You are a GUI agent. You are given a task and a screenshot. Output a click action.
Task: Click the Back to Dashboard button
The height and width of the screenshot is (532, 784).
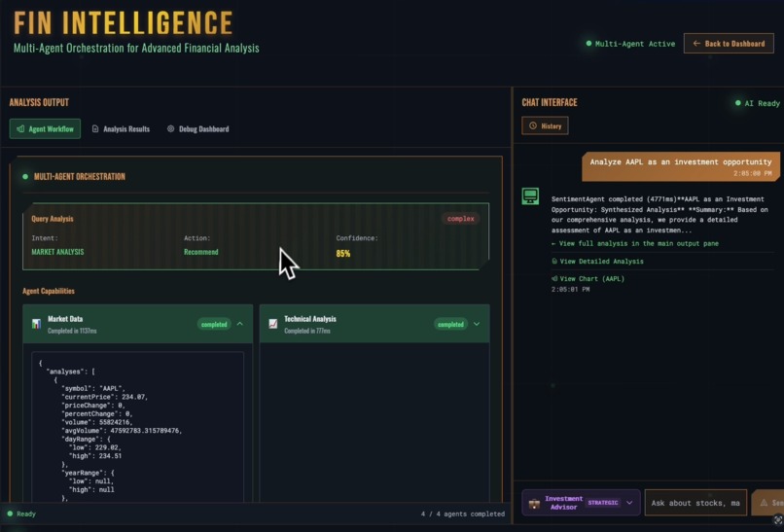pyautogui.click(x=729, y=44)
